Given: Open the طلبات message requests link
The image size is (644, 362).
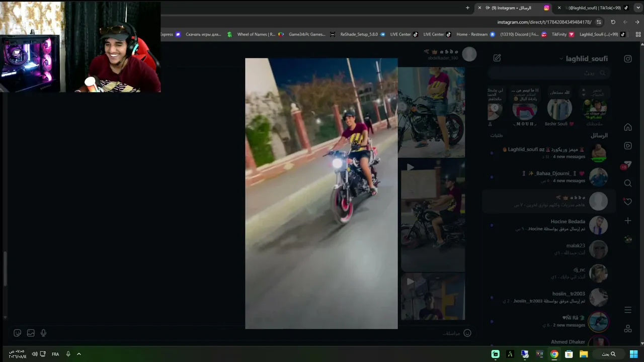Looking at the screenshot, I should (x=497, y=135).
